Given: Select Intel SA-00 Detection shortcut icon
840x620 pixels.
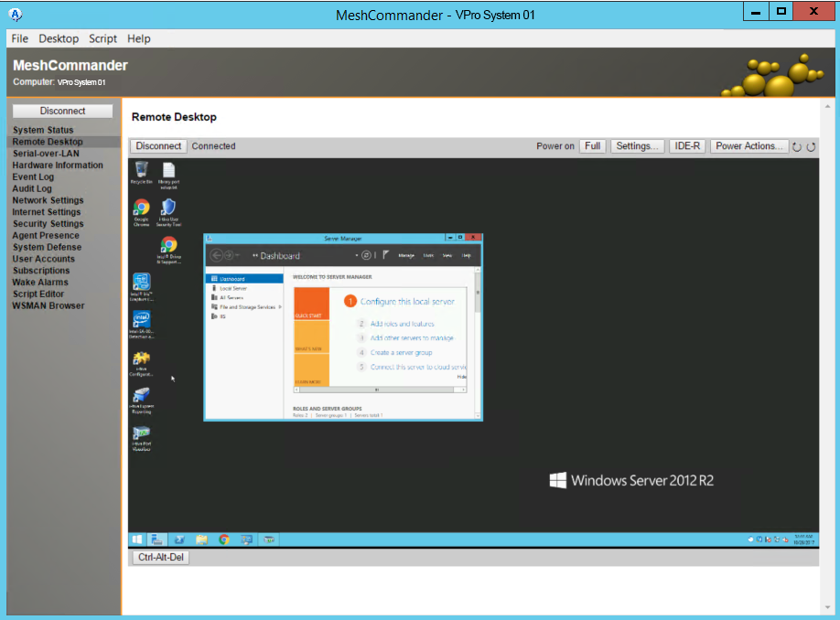Looking at the screenshot, I should [x=142, y=324].
